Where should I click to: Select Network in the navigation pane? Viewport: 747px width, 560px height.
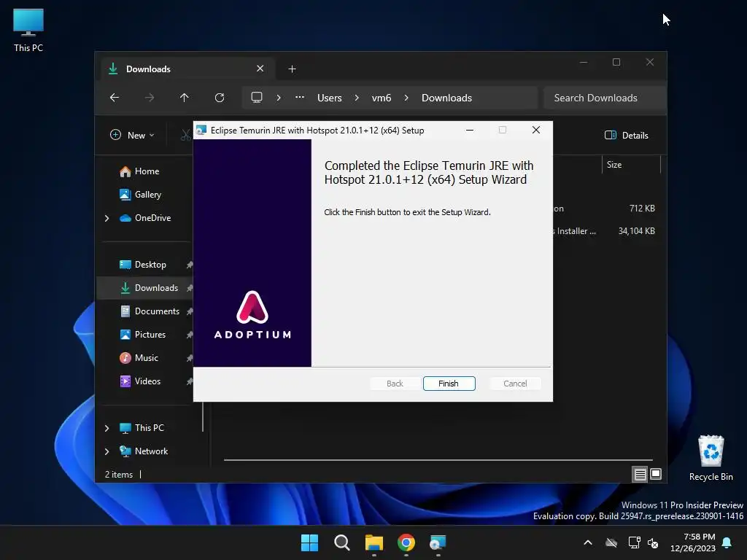(x=151, y=451)
